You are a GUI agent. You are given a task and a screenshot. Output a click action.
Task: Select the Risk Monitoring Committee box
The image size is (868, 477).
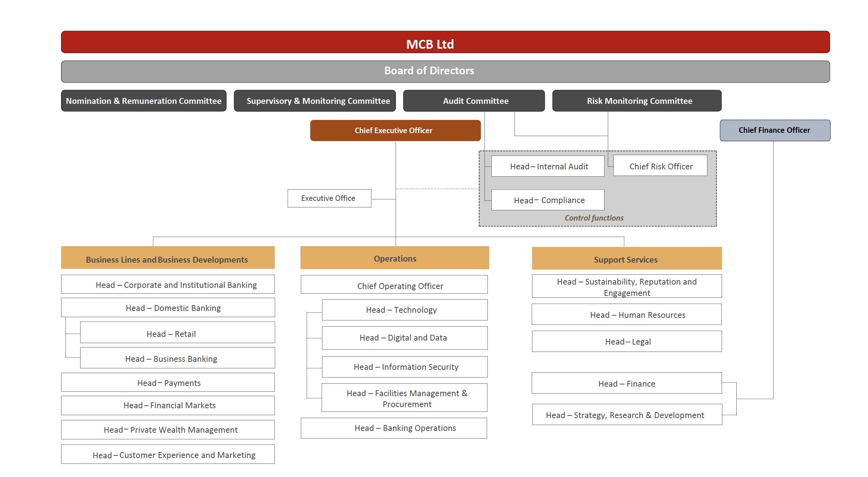point(637,101)
